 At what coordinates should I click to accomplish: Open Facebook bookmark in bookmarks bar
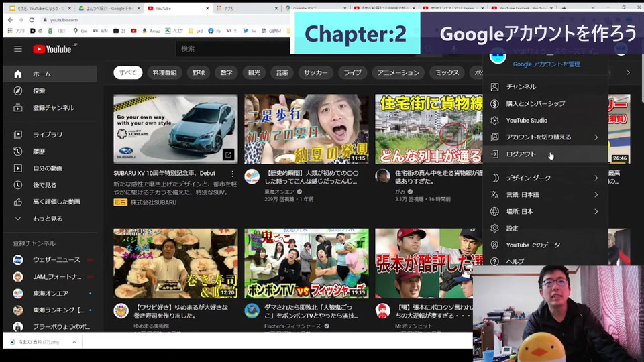click(x=214, y=31)
